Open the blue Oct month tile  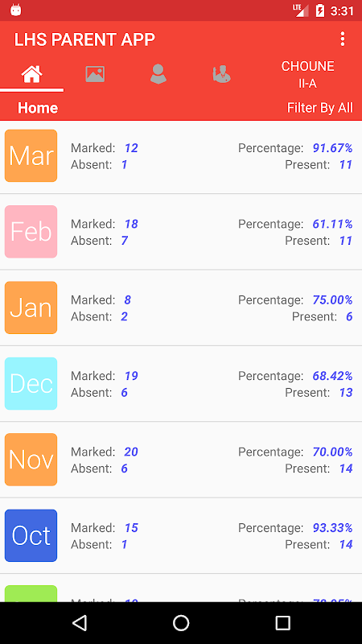pos(31,535)
